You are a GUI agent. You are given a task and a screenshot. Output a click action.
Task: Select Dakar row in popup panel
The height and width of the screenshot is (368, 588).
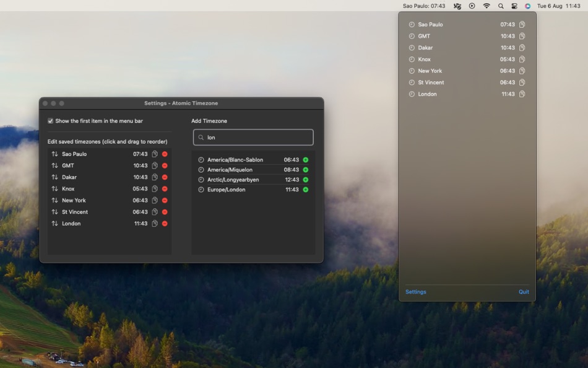tap(467, 48)
